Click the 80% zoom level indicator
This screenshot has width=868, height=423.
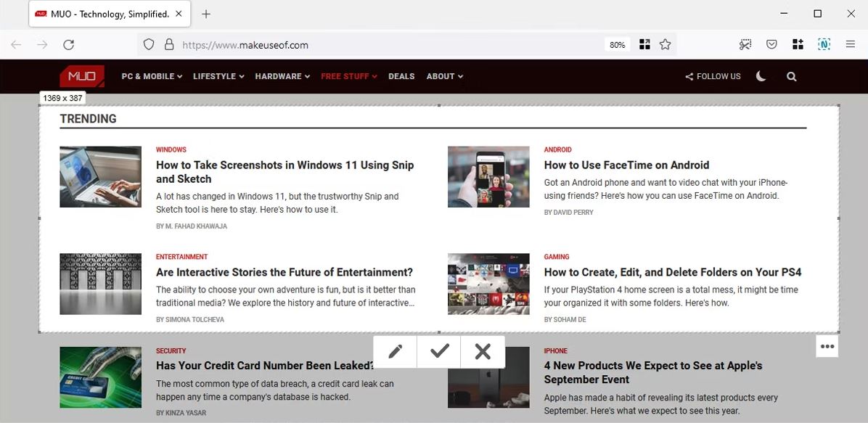(617, 45)
